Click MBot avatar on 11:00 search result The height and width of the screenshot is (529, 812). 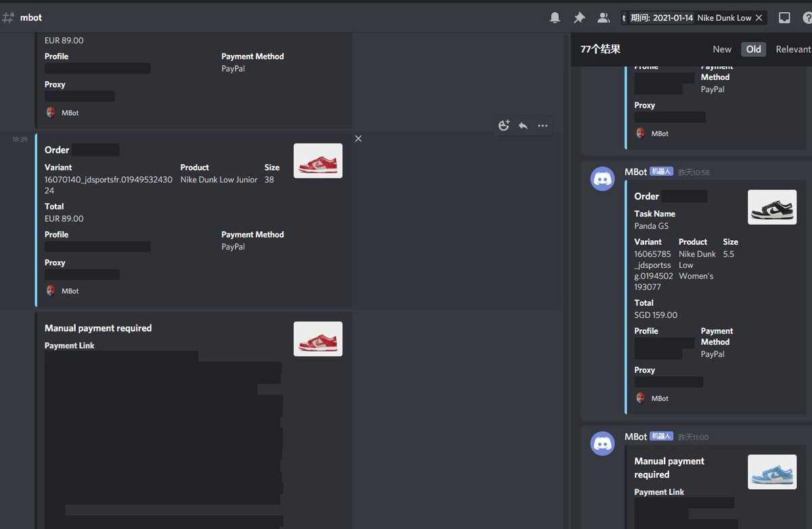coord(602,444)
